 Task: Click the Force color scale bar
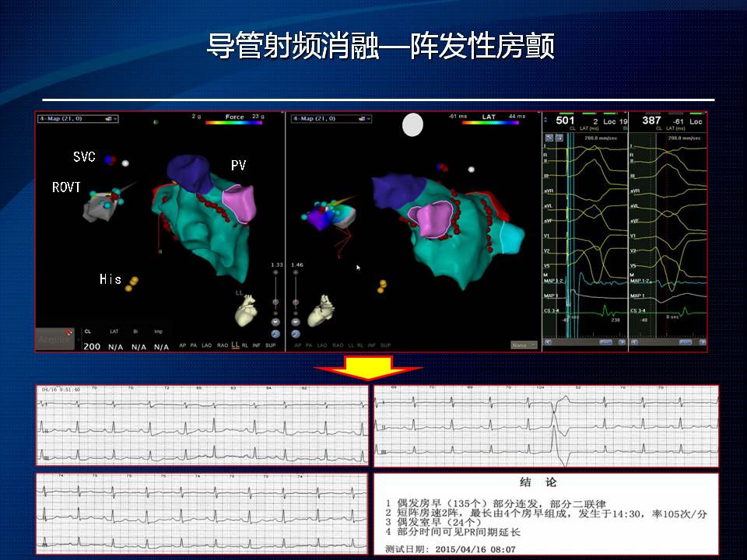pos(234,122)
